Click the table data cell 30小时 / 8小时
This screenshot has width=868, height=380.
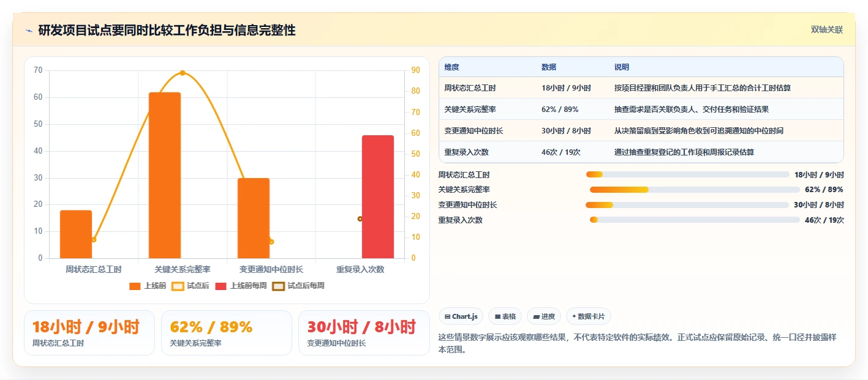point(566,131)
